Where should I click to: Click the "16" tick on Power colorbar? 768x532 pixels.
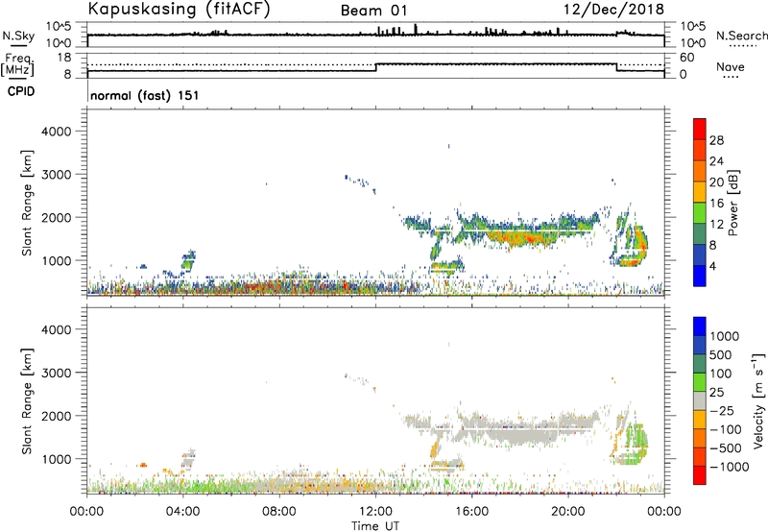[x=716, y=204]
